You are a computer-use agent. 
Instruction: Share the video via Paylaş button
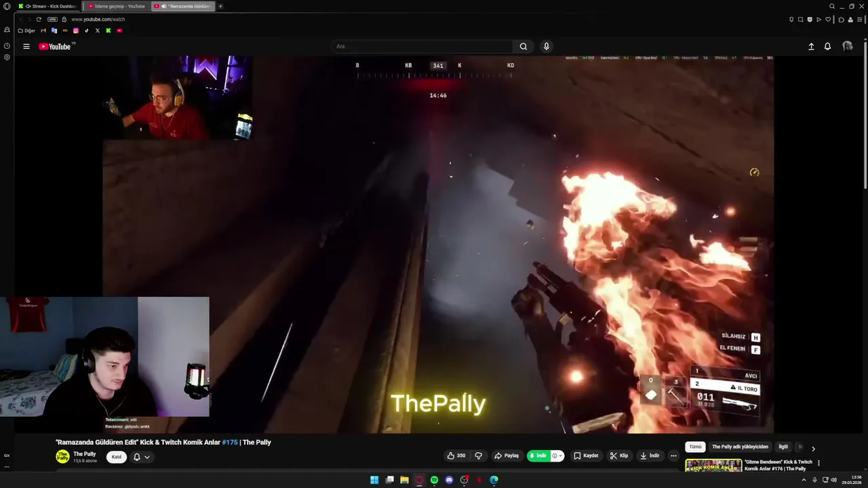507,455
